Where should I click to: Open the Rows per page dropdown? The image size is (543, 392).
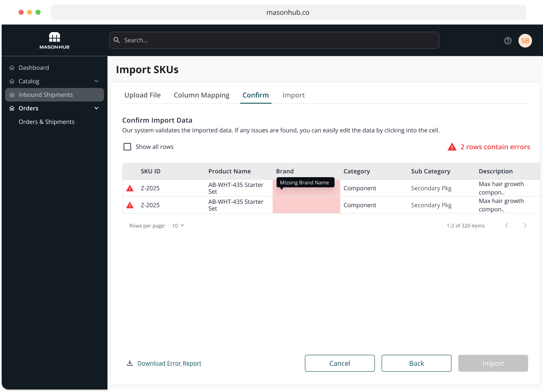tap(178, 225)
